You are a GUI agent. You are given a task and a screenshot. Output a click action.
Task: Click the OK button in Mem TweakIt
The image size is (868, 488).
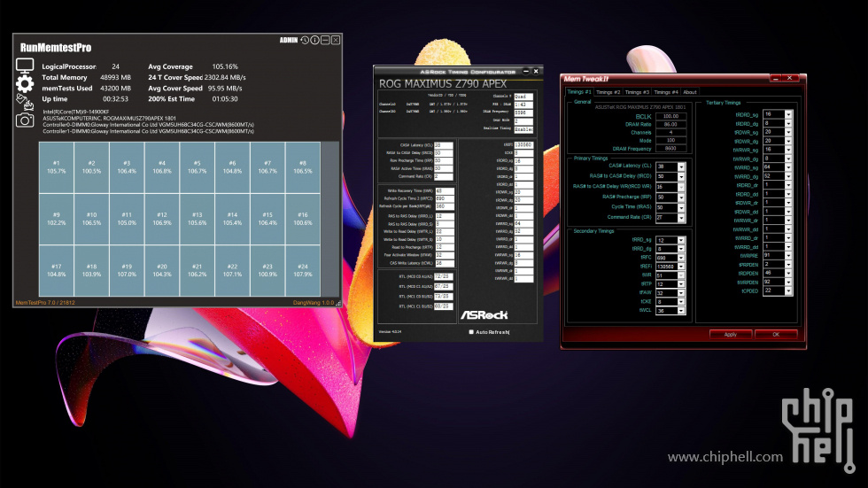pyautogui.click(x=776, y=334)
